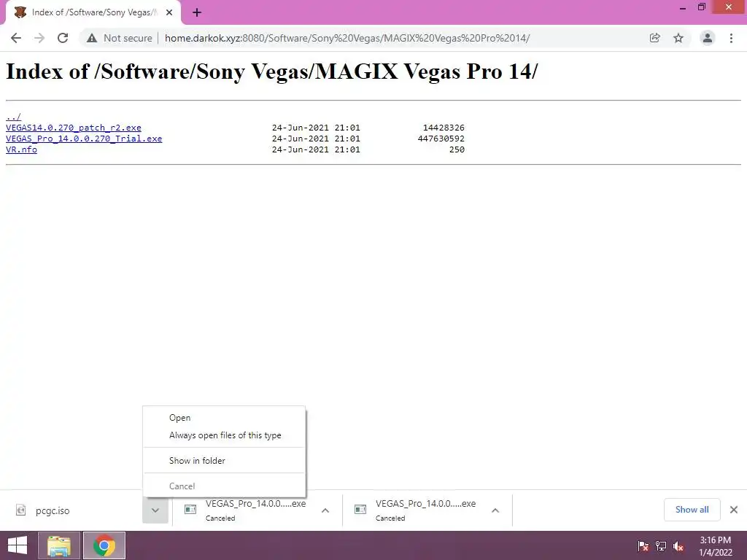This screenshot has width=747, height=560.
Task: Minimize the Chrome window
Action: 683,7
